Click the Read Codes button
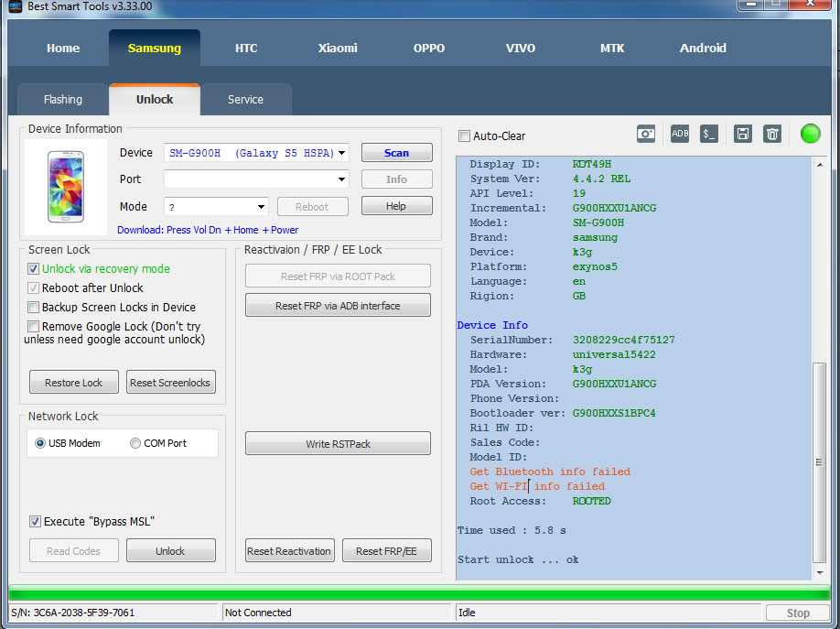The image size is (840, 629). pyautogui.click(x=73, y=550)
